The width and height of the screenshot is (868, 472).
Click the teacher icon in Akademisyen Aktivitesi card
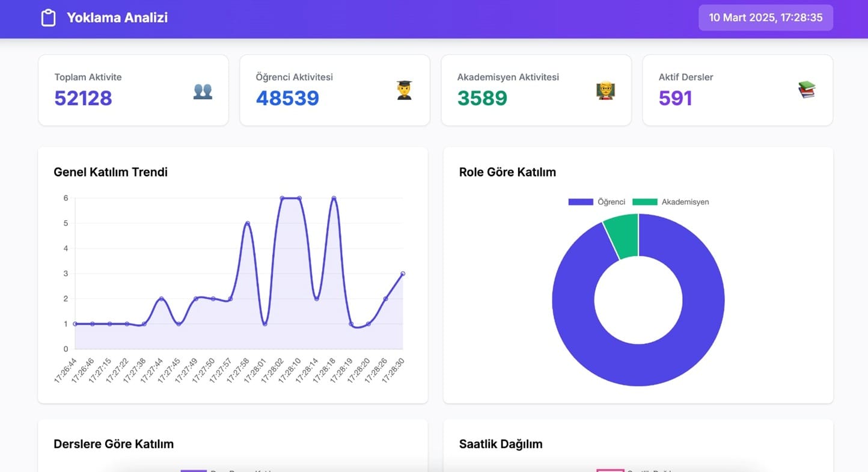coord(605,91)
